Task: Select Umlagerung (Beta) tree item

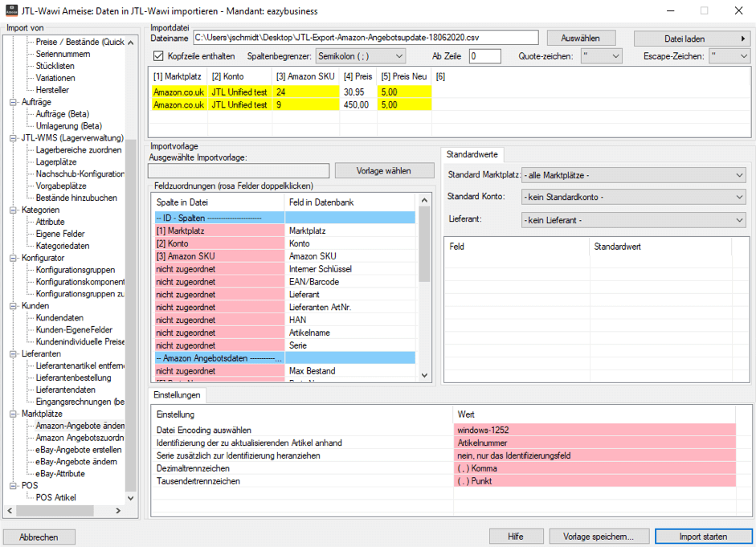Action: click(x=68, y=126)
